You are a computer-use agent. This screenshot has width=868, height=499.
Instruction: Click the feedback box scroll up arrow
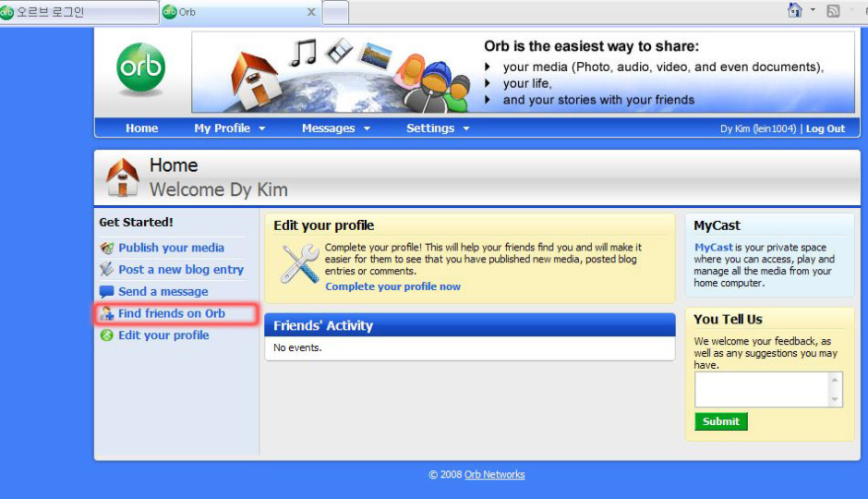[x=834, y=380]
